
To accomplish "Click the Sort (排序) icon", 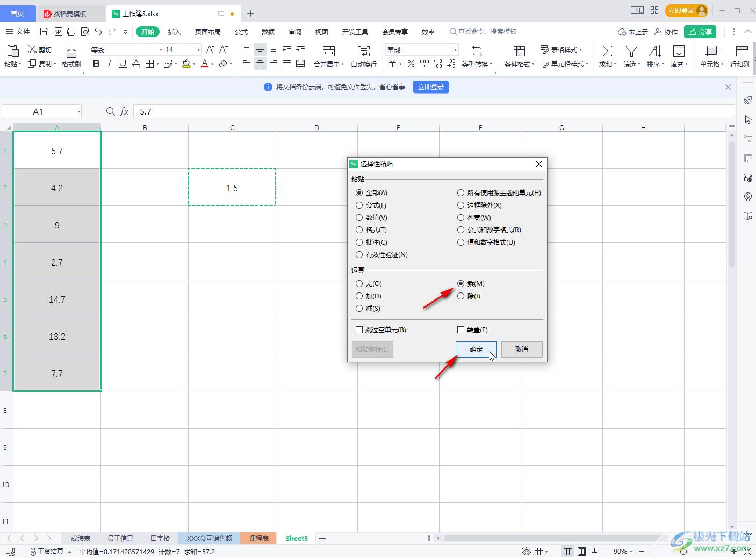I will tap(655, 51).
